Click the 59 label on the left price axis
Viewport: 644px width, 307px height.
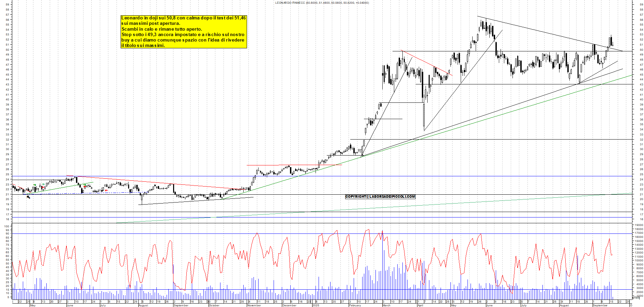tap(7, 5)
